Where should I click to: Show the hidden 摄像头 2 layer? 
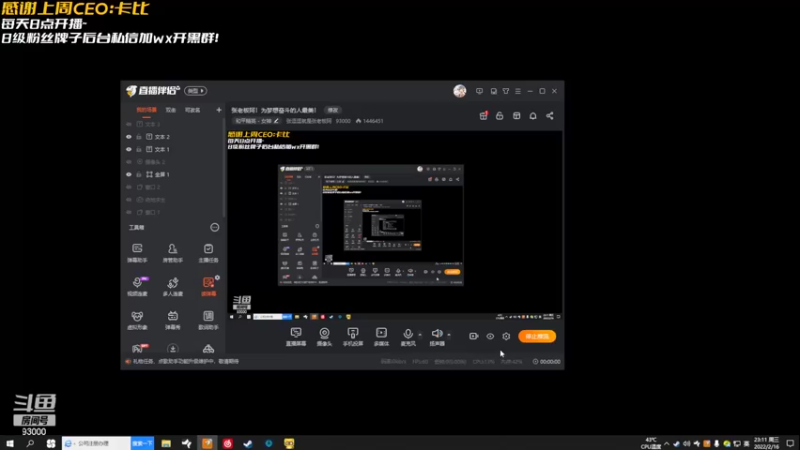[x=129, y=162]
